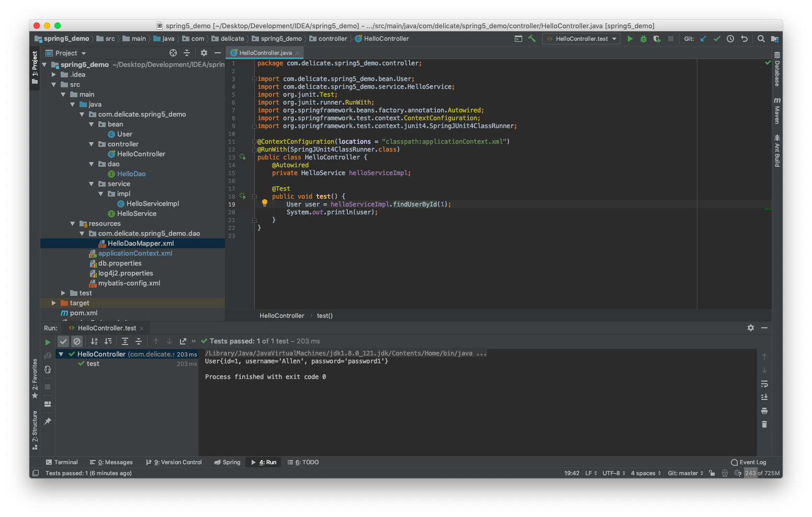Image resolution: width=812 pixels, height=517 pixels.
Task: Sort test results by duration
Action: 108,341
